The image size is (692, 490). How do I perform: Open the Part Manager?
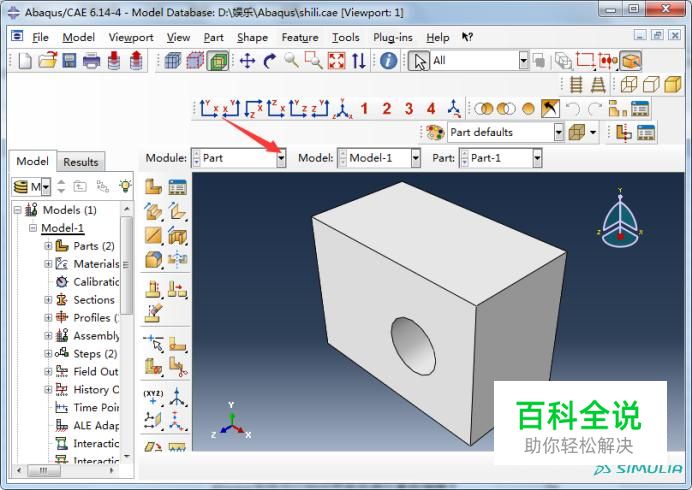[x=177, y=187]
